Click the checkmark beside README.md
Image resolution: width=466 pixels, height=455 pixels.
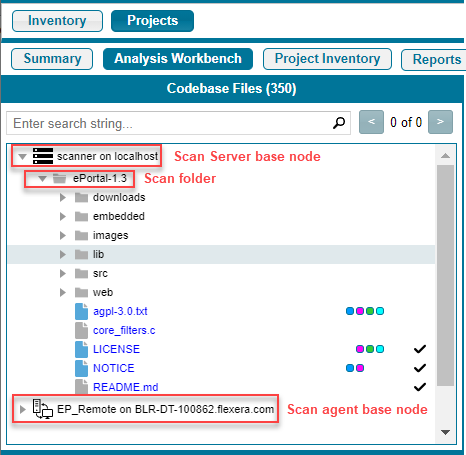pos(420,387)
